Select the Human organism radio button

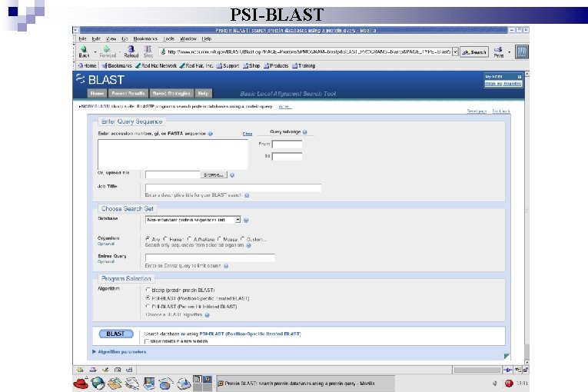(x=165, y=238)
